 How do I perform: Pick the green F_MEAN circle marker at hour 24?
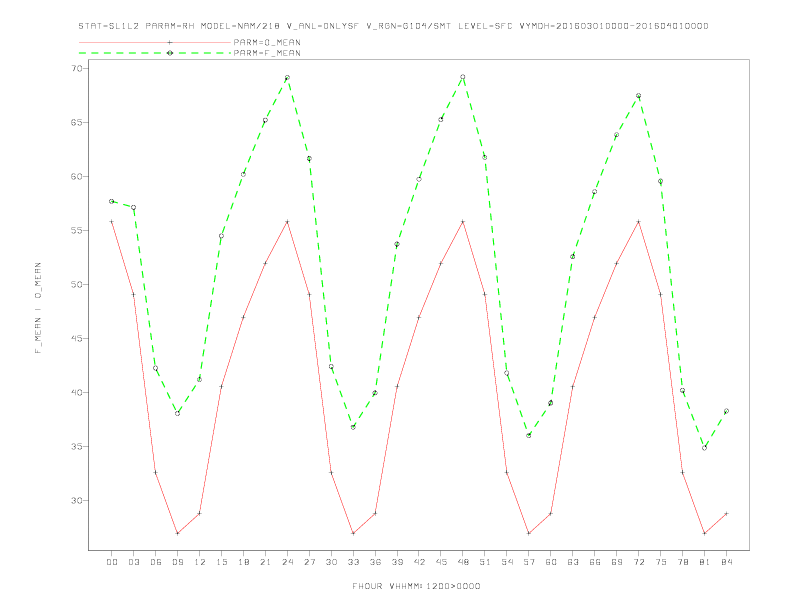coord(287,78)
